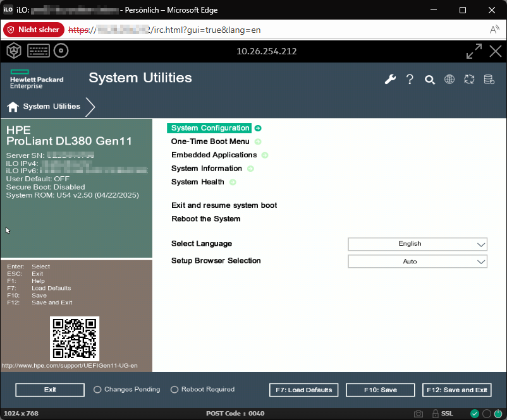Viewport: 507px width, 420px height.
Task: Click the ESC: Exit legend row
Action: pos(25,273)
